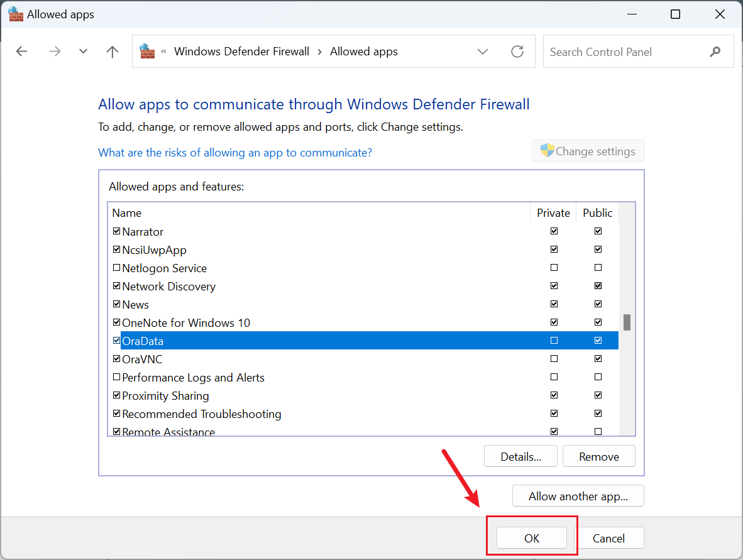The width and height of the screenshot is (743, 560).
Task: Uncheck the OraData Public checkbox
Action: click(x=598, y=341)
